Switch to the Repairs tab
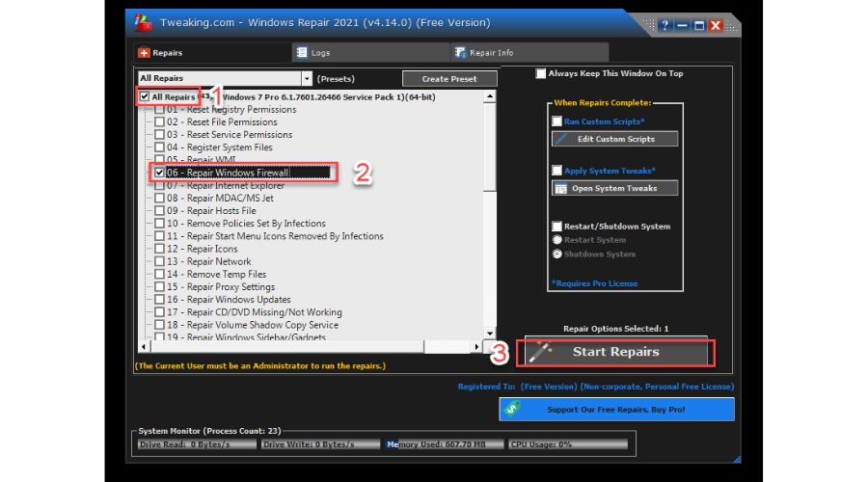Image resolution: width=868 pixels, height=482 pixels. point(212,53)
